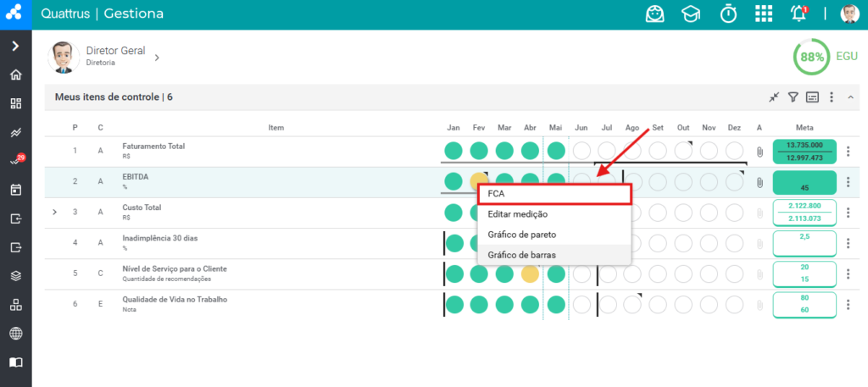Click attachment paperclip for Faturamento Total
Image resolution: width=868 pixels, height=387 pixels.
coord(759,151)
